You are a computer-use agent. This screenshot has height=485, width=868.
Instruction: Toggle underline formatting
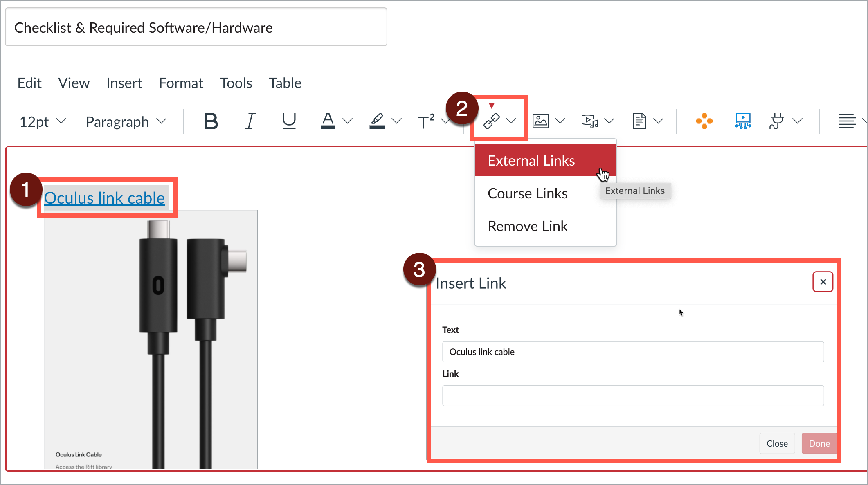[289, 121]
